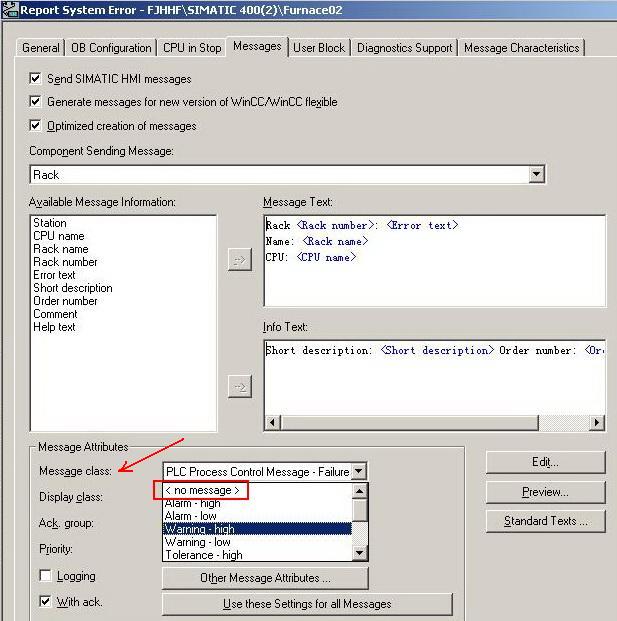Open the Diagnostics Support tab
The image size is (617, 621).
coord(404,48)
